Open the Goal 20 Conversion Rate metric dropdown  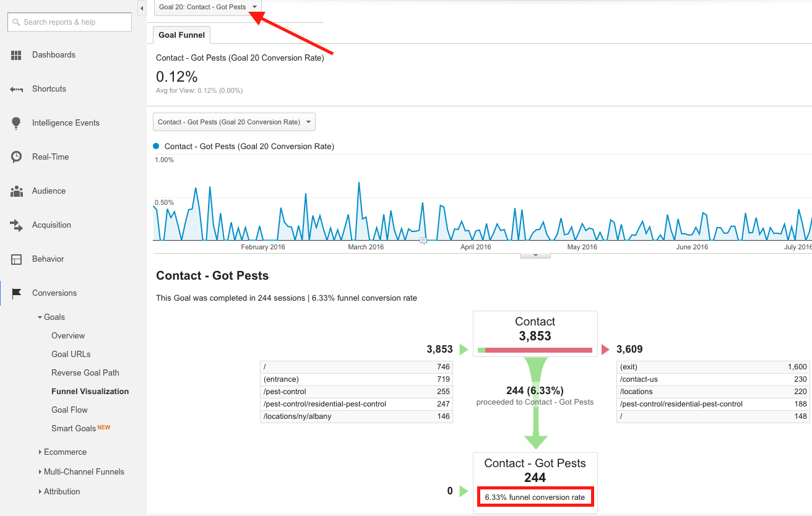(234, 122)
